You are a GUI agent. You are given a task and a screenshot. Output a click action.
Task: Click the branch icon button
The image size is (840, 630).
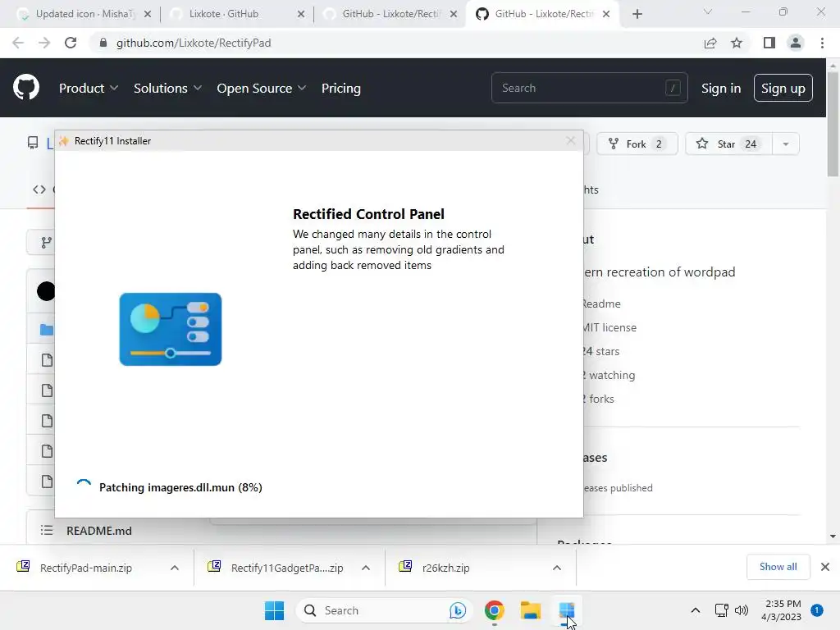(47, 243)
